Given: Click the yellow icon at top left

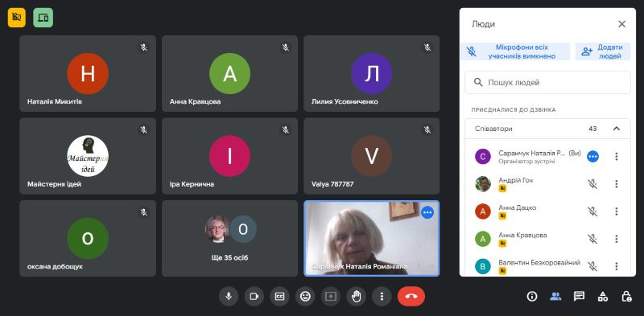Looking at the screenshot, I should point(17,18).
